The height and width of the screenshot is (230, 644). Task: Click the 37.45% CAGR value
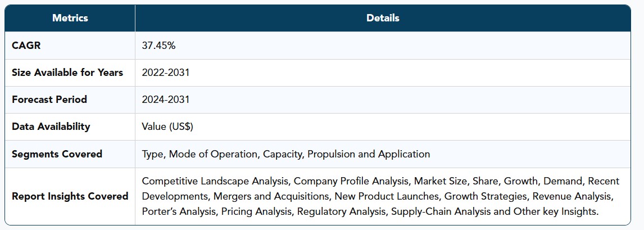pyautogui.click(x=158, y=46)
